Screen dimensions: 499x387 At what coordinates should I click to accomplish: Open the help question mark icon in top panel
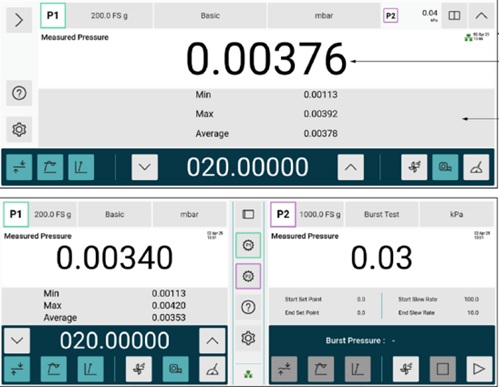(19, 93)
